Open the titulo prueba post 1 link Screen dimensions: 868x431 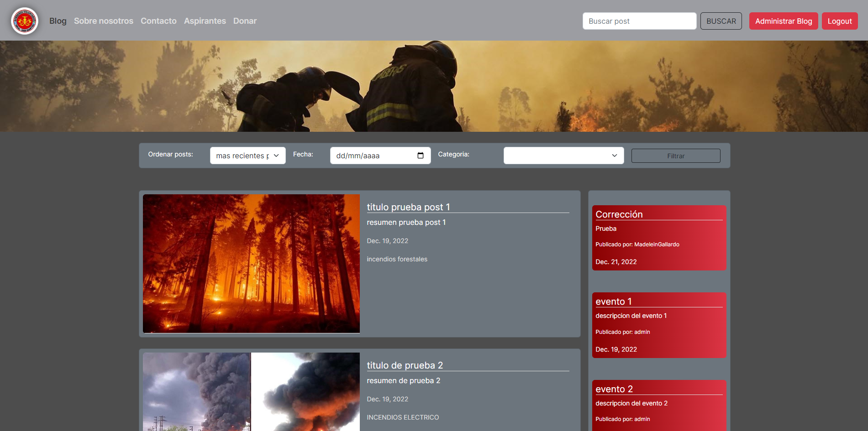coord(408,207)
